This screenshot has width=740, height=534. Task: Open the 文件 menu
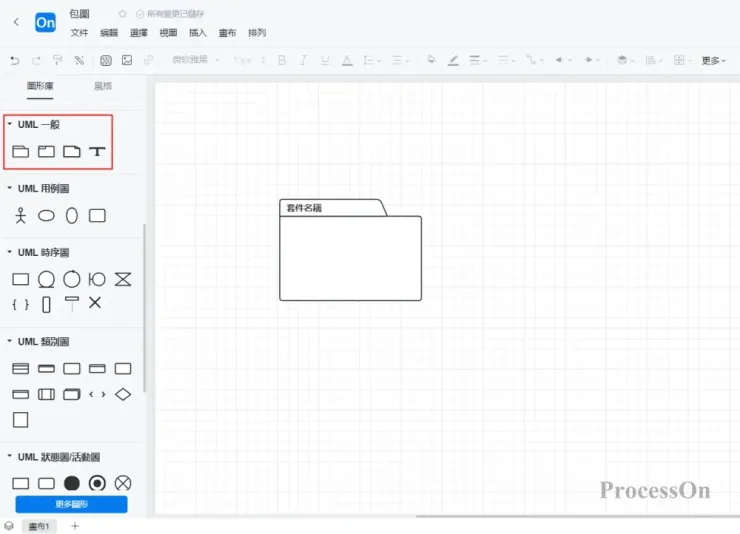click(x=79, y=33)
